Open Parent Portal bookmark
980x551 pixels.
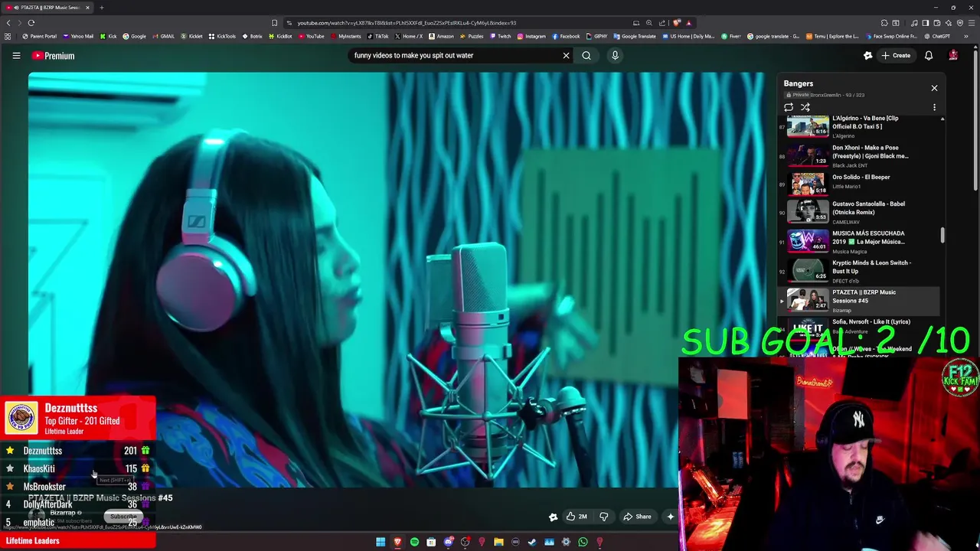tap(39, 36)
